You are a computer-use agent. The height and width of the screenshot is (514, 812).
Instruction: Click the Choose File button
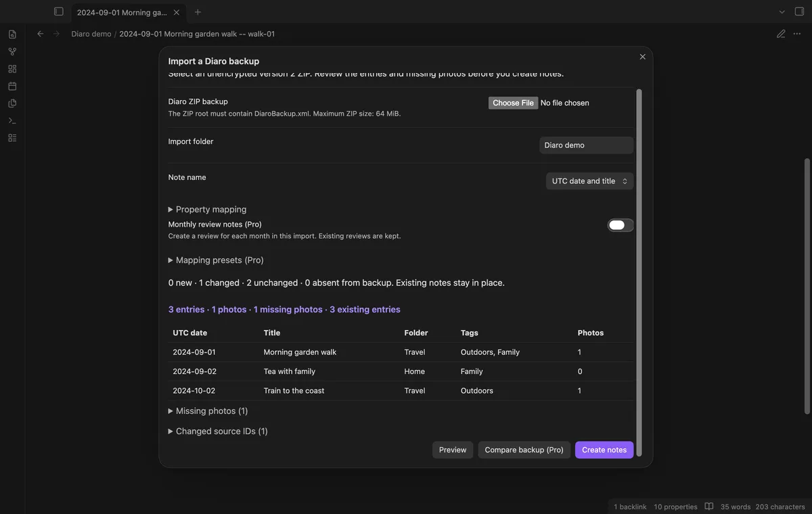(x=513, y=103)
